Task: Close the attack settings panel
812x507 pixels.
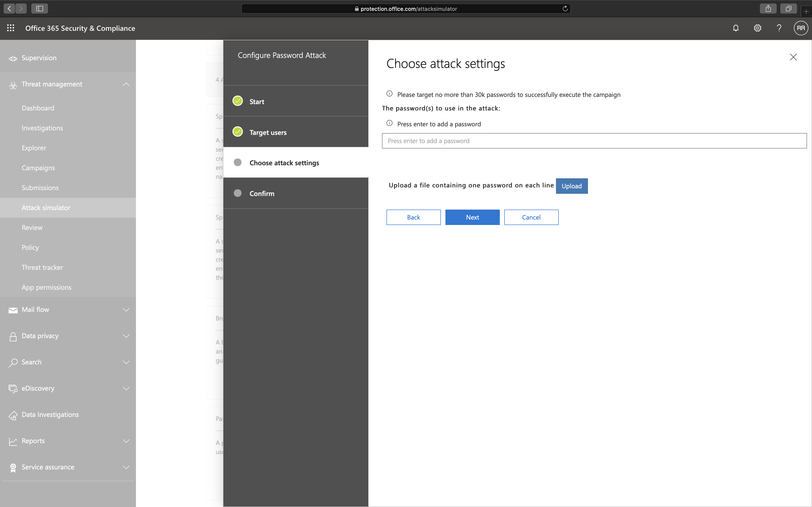Action: [x=793, y=57]
